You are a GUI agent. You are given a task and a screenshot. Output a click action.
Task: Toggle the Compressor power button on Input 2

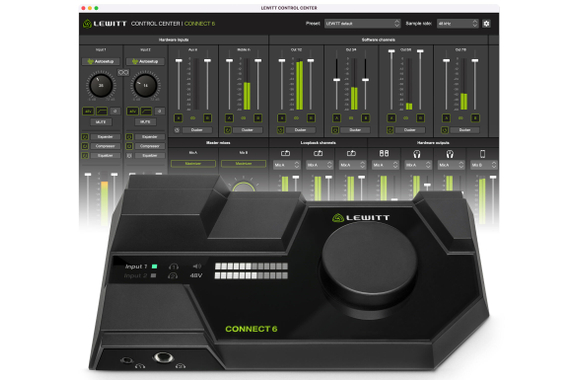click(129, 146)
